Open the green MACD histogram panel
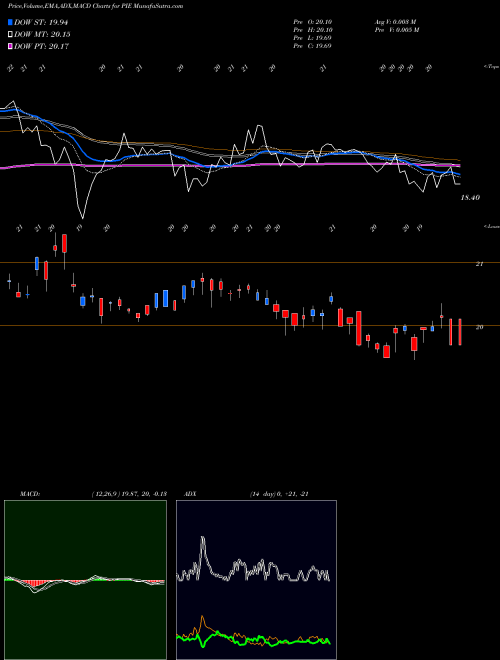The width and height of the screenshot is (500, 660). [85, 580]
